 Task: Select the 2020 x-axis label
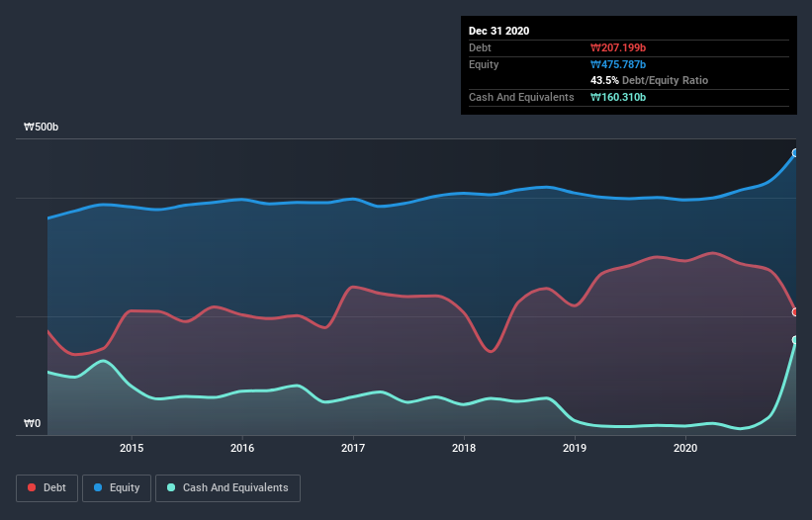point(685,448)
